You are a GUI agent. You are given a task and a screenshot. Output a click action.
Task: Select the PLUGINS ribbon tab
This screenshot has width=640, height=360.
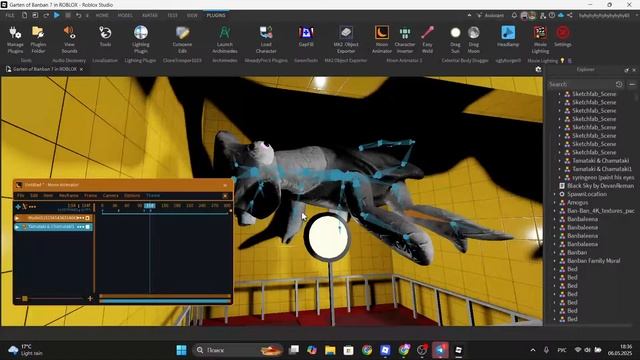[216, 15]
